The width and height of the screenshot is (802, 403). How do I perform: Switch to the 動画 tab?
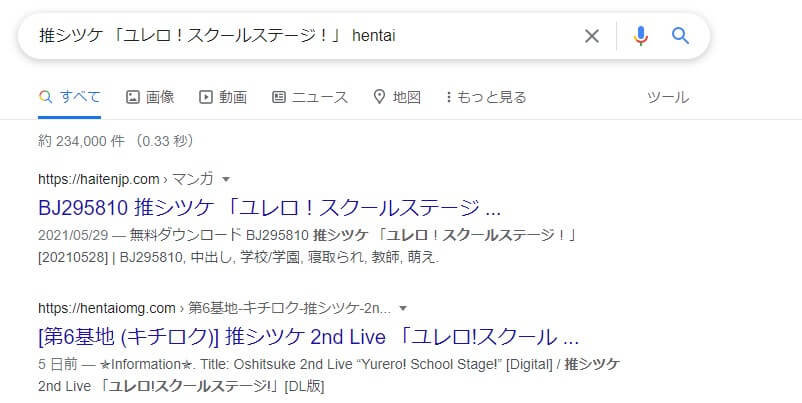pos(223,97)
